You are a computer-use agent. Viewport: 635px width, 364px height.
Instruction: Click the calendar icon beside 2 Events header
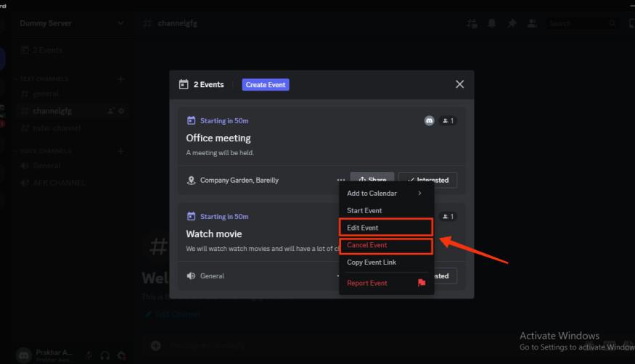[x=184, y=84]
